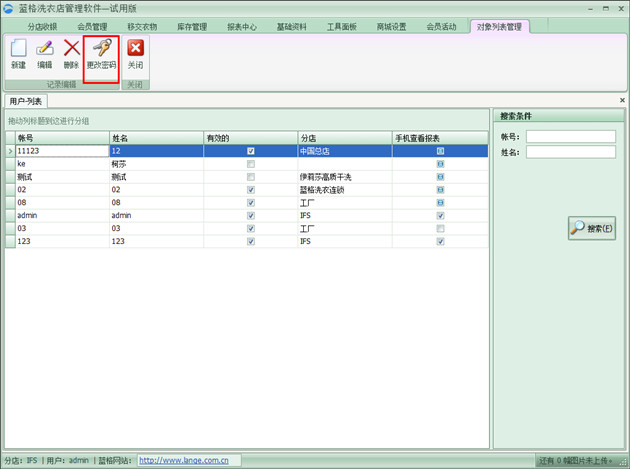Toggle 手机查看报表 checkbox for account 123

[x=440, y=242]
